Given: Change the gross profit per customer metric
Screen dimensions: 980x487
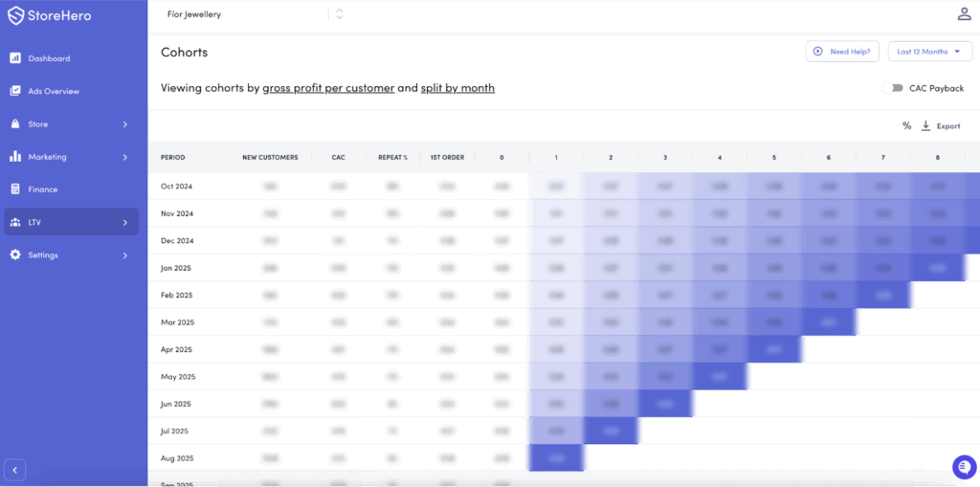Looking at the screenshot, I should 328,88.
